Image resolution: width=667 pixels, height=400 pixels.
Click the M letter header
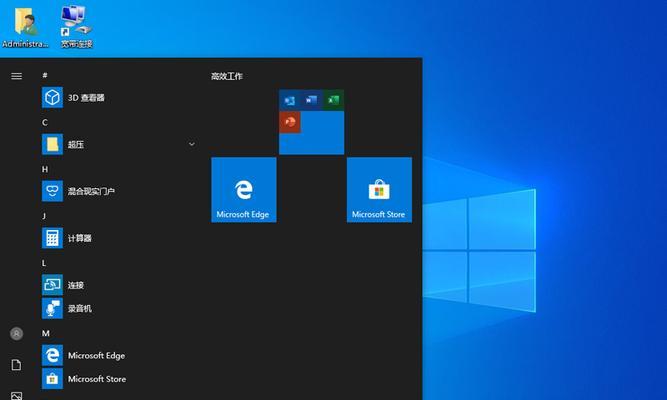coord(46,333)
